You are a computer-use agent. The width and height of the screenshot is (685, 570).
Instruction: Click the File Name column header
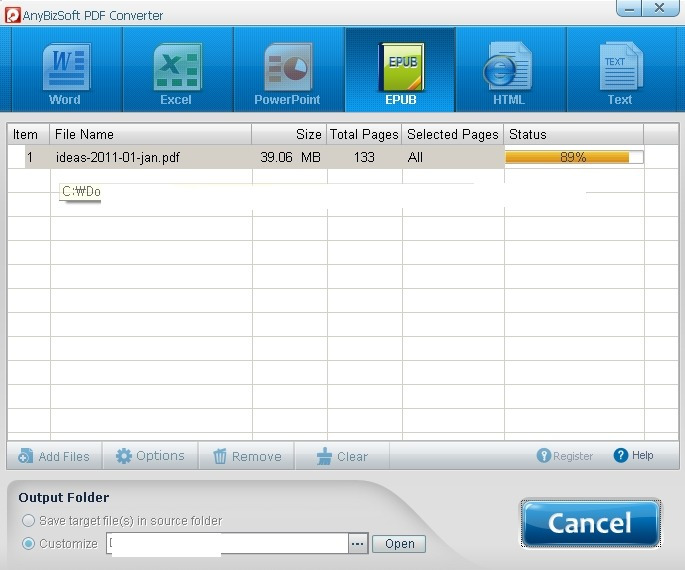tap(151, 134)
